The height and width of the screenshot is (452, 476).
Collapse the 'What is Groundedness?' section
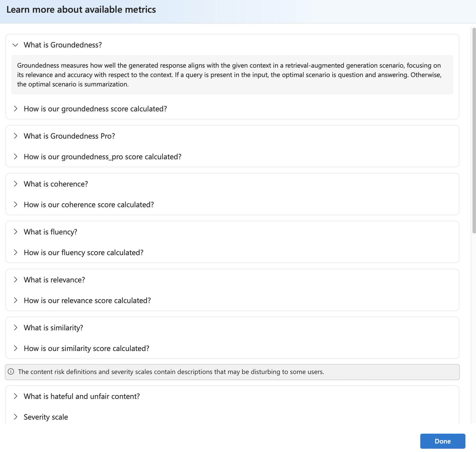click(x=16, y=45)
